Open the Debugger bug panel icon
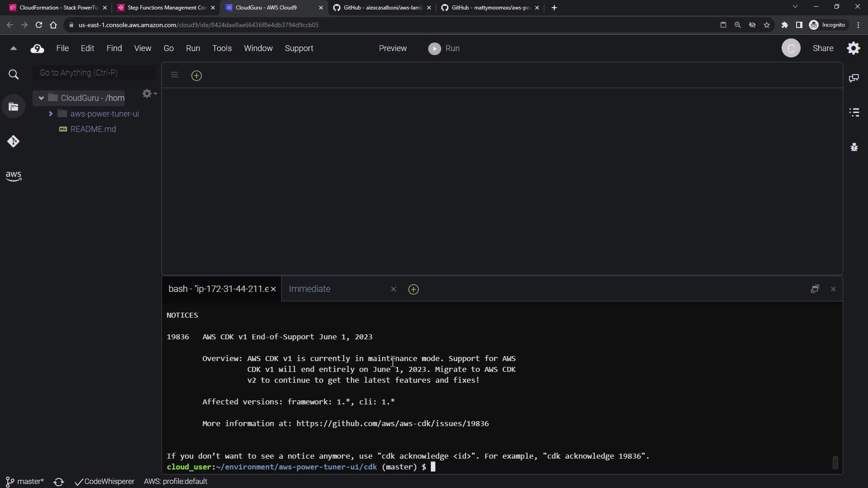This screenshot has width=868, height=488. [x=854, y=147]
